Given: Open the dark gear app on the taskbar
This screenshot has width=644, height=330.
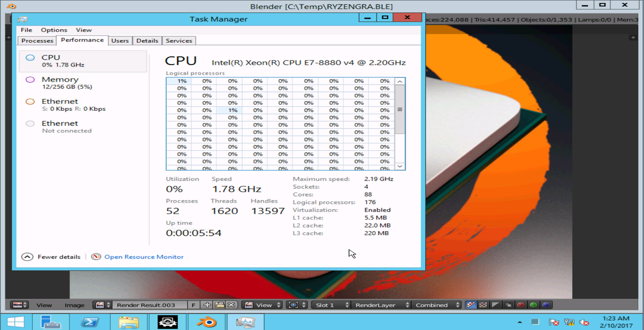Looking at the screenshot, I should (167, 322).
